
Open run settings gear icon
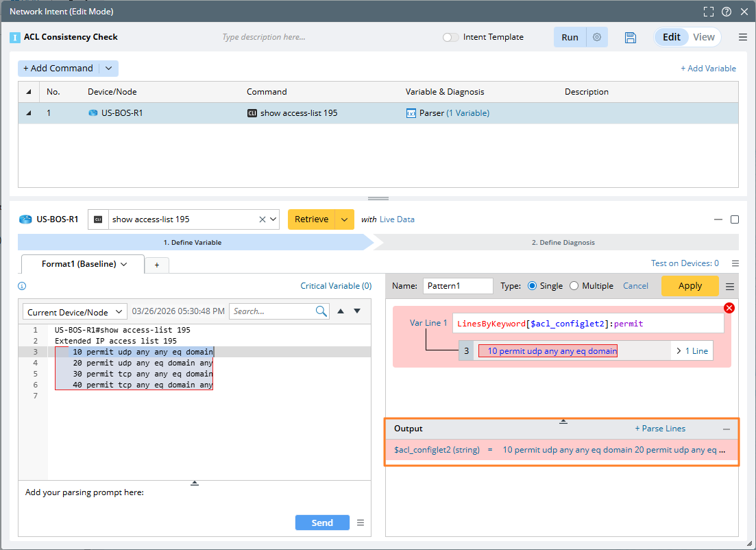coord(597,38)
